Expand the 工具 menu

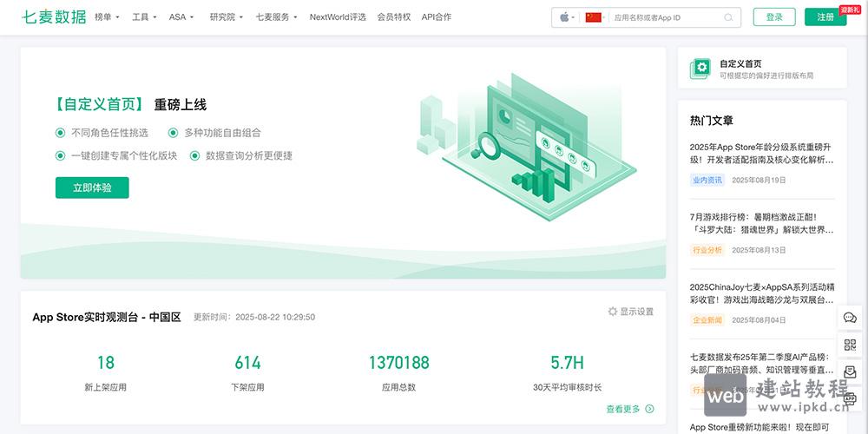coord(144,17)
